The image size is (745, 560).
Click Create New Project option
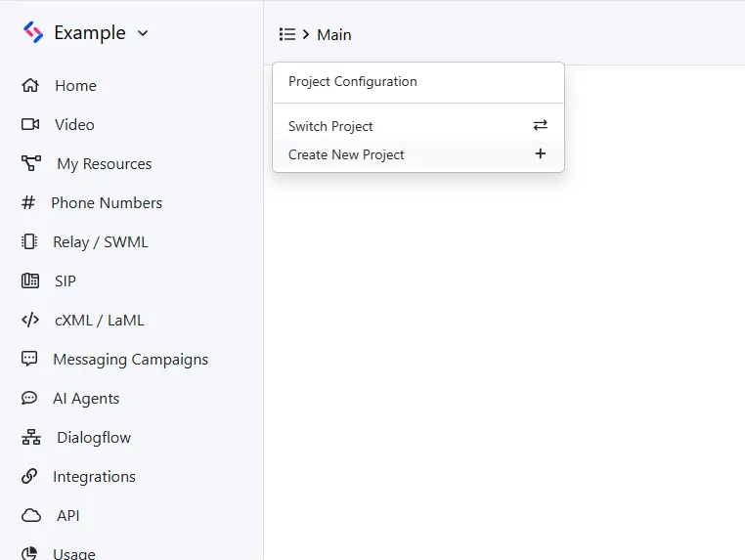tap(346, 154)
